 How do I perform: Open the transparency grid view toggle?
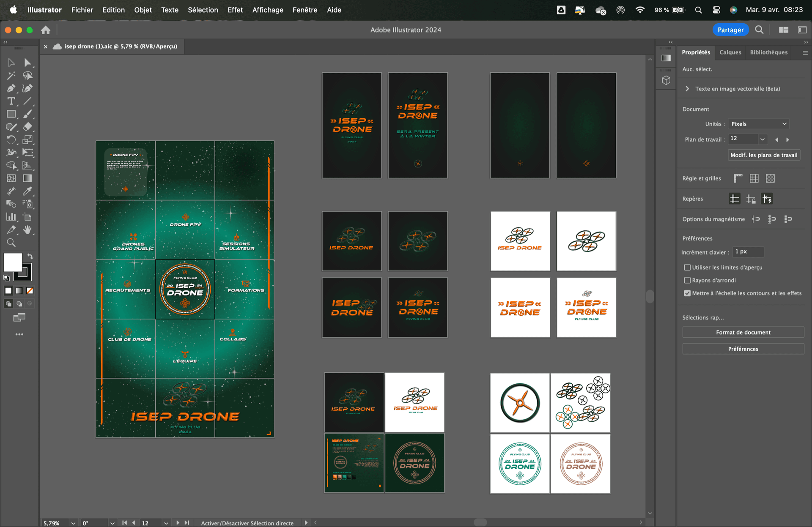(770, 178)
